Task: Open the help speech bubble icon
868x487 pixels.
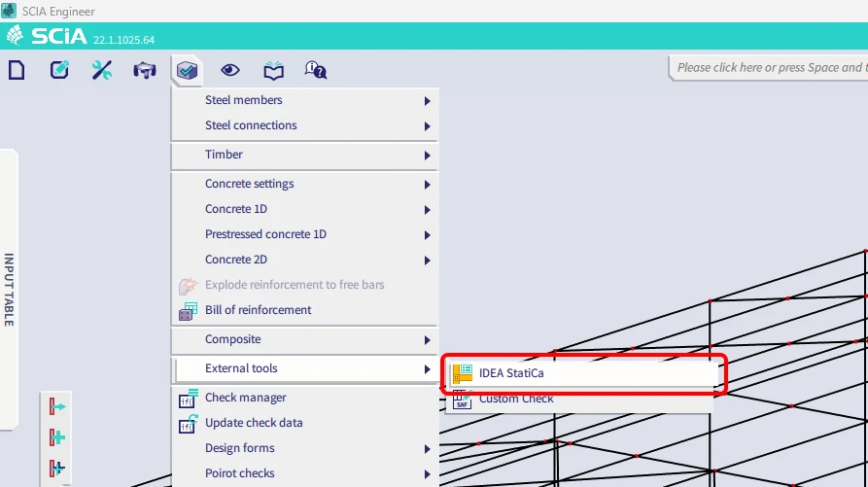Action: [316, 70]
